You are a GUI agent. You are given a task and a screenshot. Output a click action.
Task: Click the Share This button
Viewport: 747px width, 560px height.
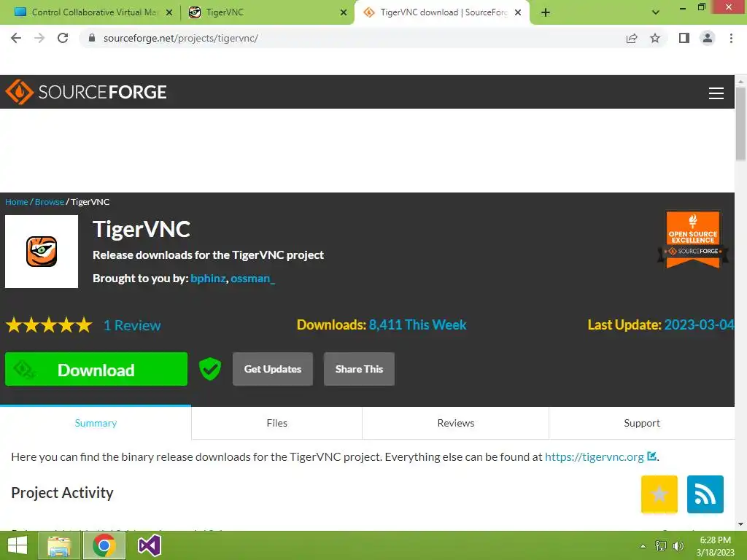[x=359, y=369]
